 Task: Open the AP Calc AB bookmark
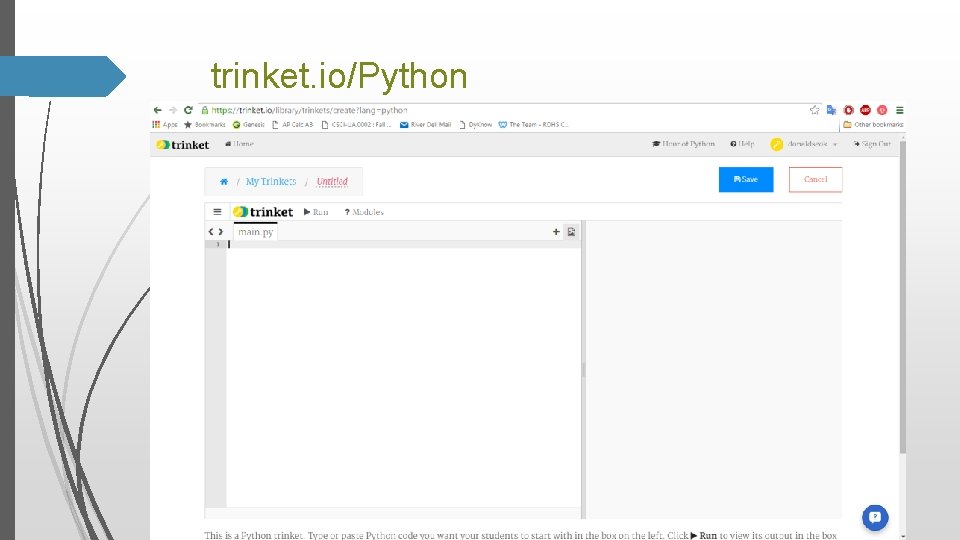[293, 124]
